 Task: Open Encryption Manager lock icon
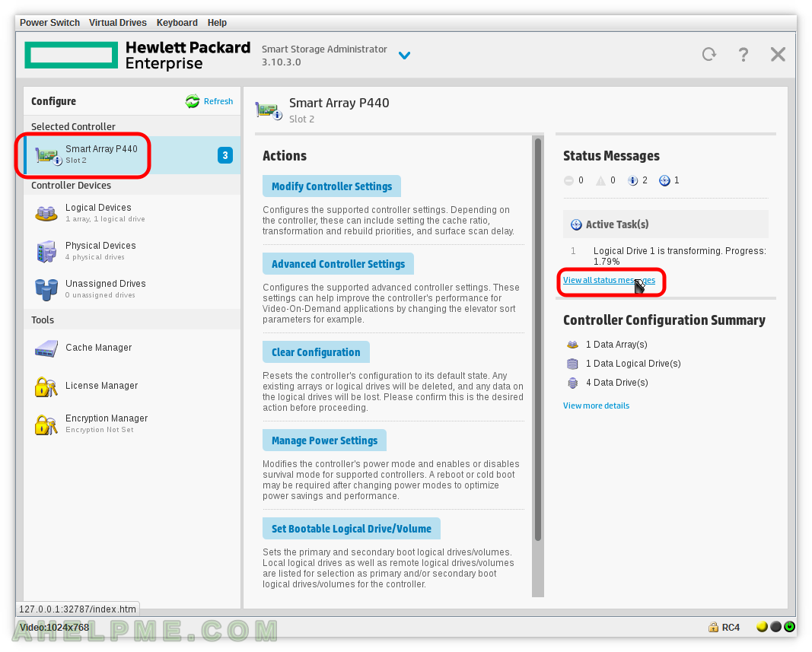pos(46,425)
